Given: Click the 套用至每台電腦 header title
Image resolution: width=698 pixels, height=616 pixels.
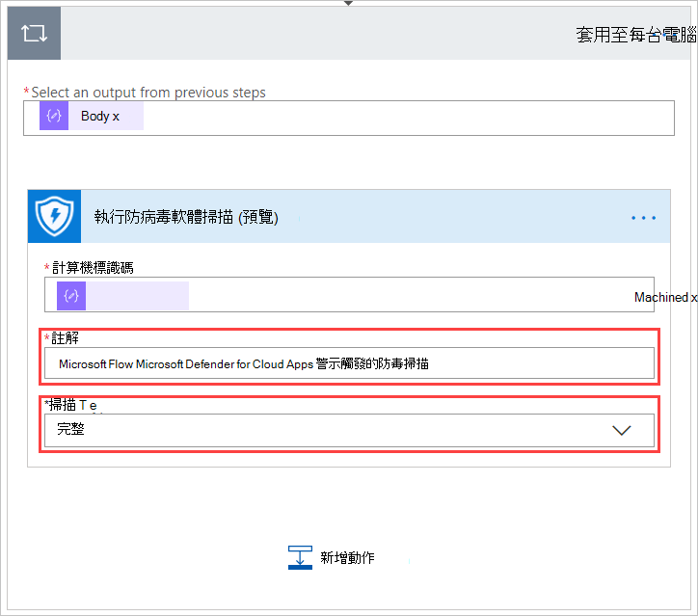Looking at the screenshot, I should tap(636, 35).
